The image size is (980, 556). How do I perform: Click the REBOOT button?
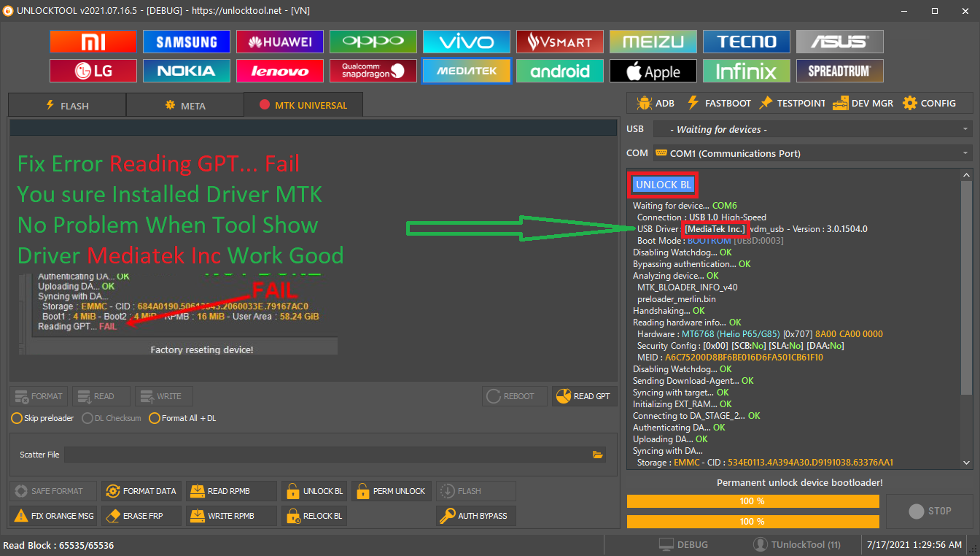[x=514, y=396]
